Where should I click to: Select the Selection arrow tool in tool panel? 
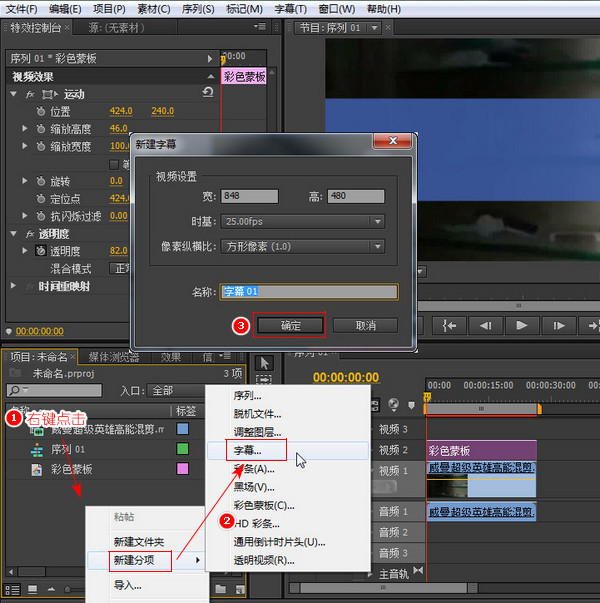(x=264, y=363)
